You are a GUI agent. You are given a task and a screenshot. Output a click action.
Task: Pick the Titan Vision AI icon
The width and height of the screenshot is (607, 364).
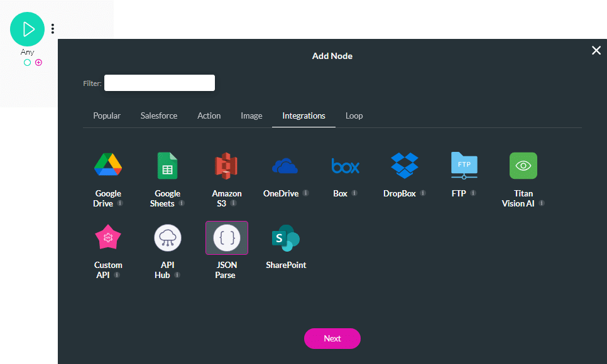click(523, 166)
